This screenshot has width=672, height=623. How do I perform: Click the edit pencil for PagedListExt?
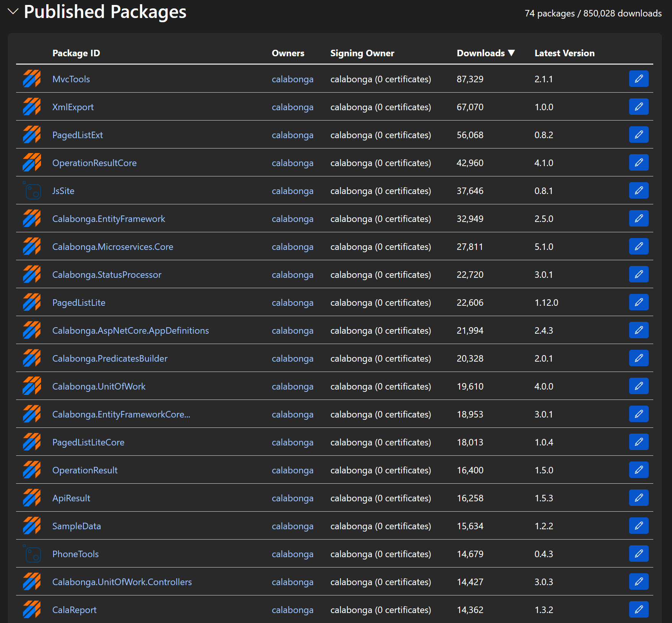[639, 135]
